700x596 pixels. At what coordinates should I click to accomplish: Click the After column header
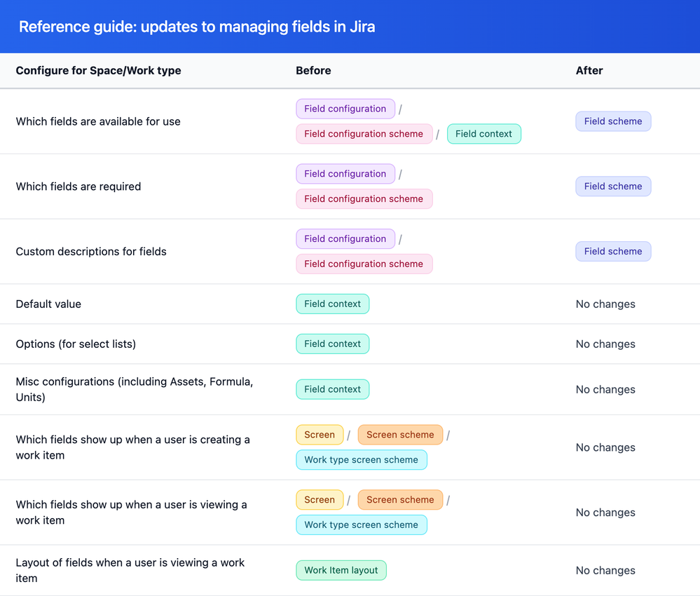tap(588, 71)
